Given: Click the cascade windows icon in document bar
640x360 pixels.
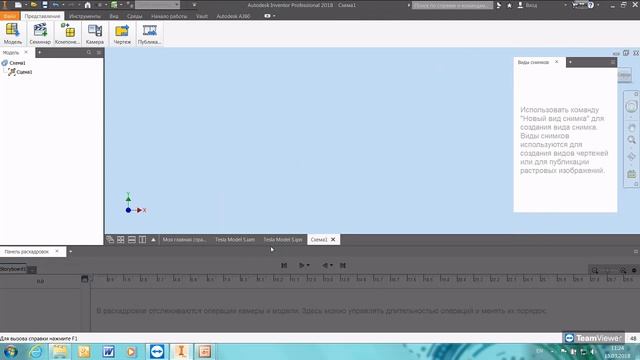Looking at the screenshot, I should 110,240.
